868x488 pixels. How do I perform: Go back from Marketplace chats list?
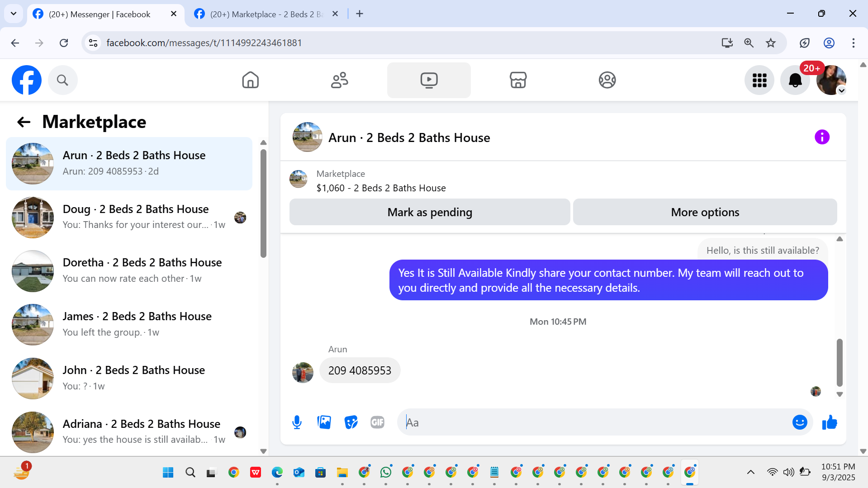(x=24, y=122)
